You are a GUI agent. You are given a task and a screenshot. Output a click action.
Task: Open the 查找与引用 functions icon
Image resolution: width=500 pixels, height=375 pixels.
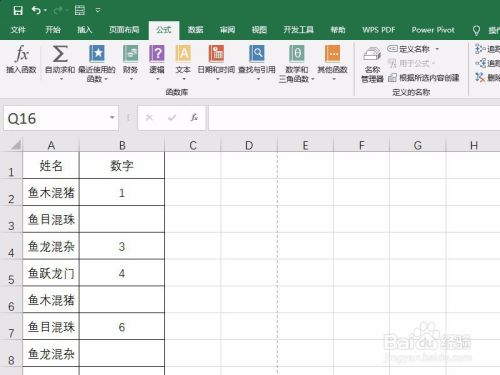click(x=257, y=54)
